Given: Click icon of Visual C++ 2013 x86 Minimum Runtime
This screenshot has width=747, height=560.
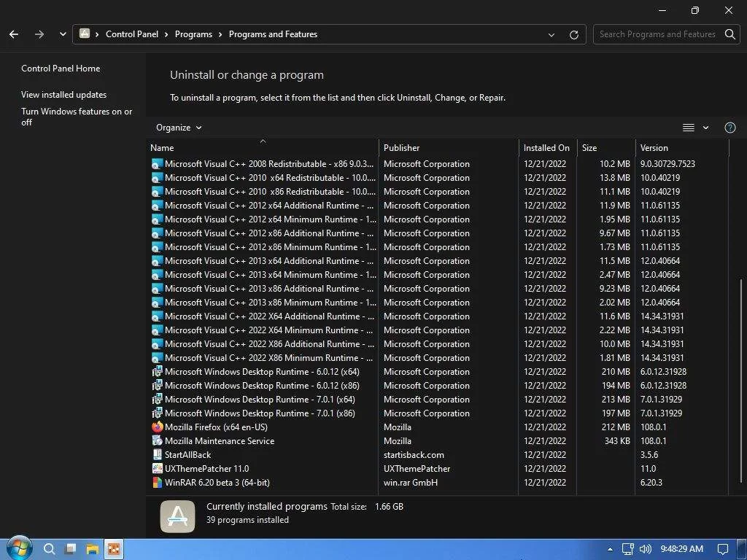Looking at the screenshot, I should (x=158, y=303).
